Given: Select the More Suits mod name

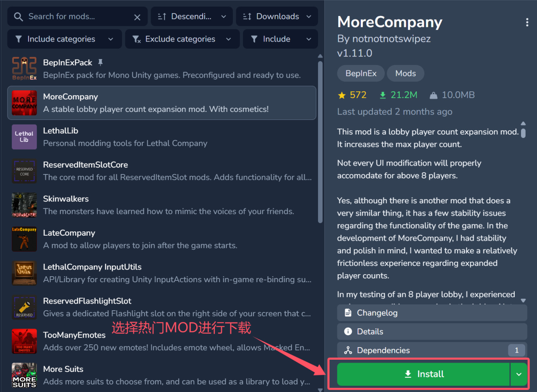Looking at the screenshot, I should 63,369.
